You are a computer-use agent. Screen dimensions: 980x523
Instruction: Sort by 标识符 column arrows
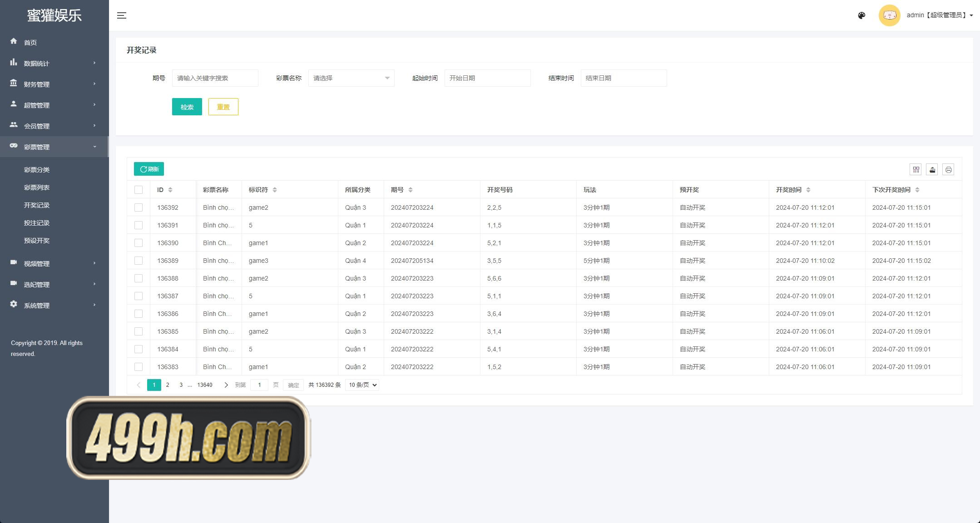275,190
